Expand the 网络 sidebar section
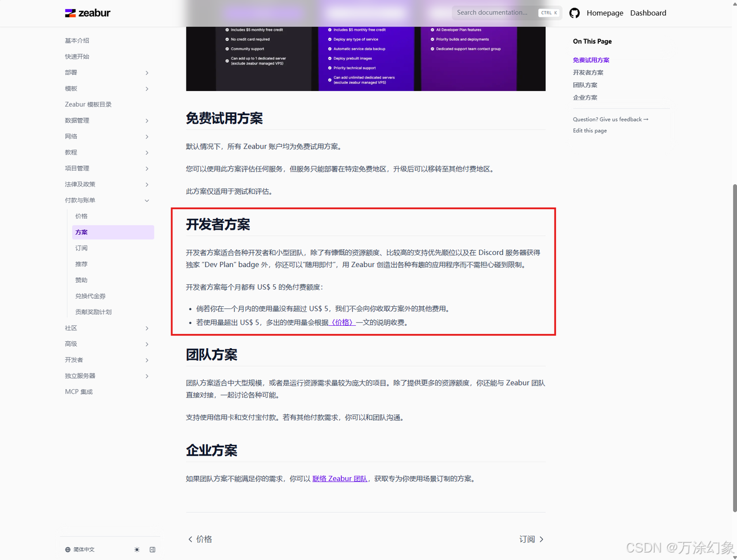 (107, 136)
